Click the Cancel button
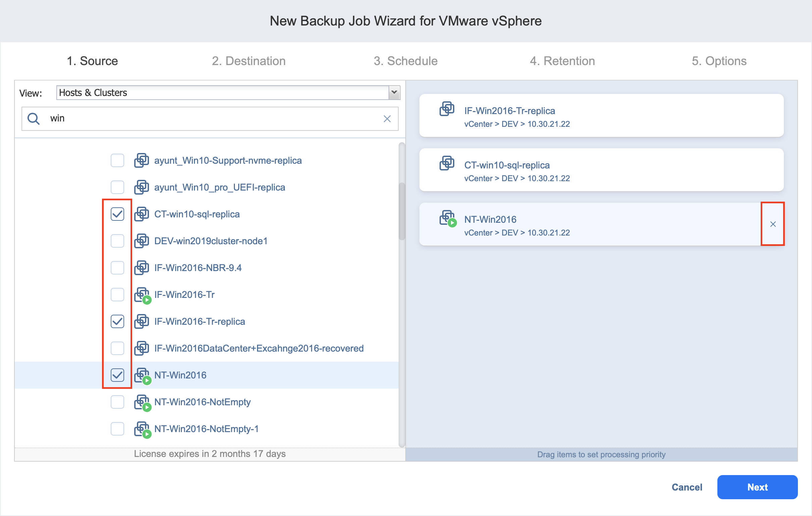 pyautogui.click(x=687, y=487)
